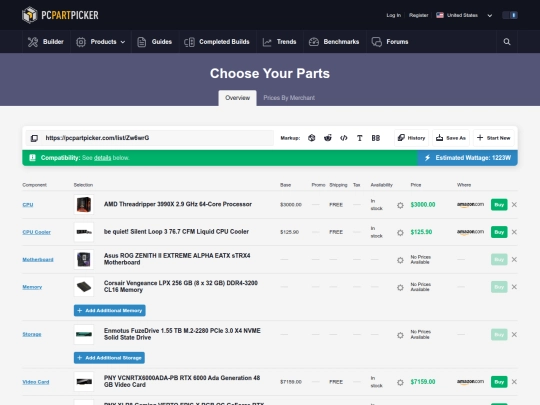
Task: Click Add Additional Memory button
Action: 110,310
